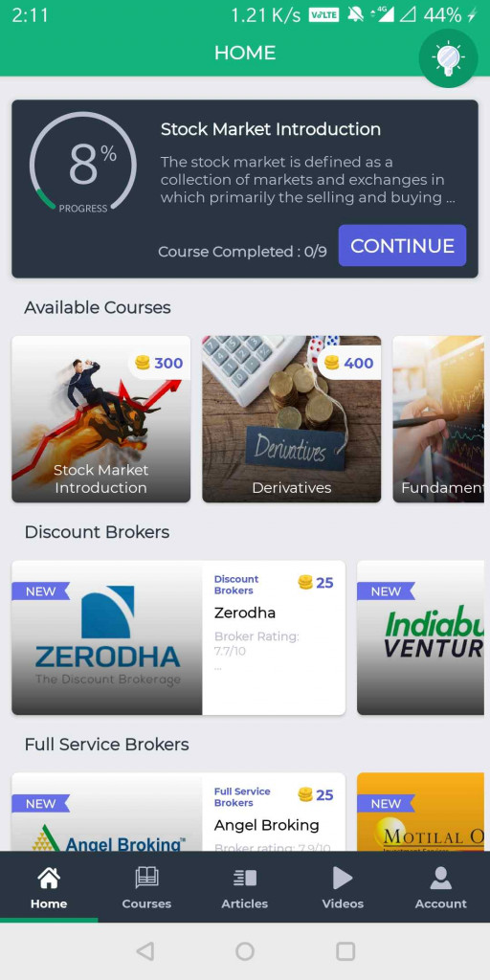
Task: Select the Fundamental course card
Action: [x=440, y=419]
